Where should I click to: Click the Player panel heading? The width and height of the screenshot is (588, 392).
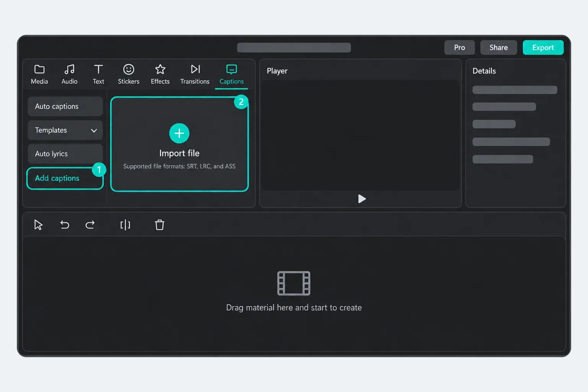pos(277,71)
